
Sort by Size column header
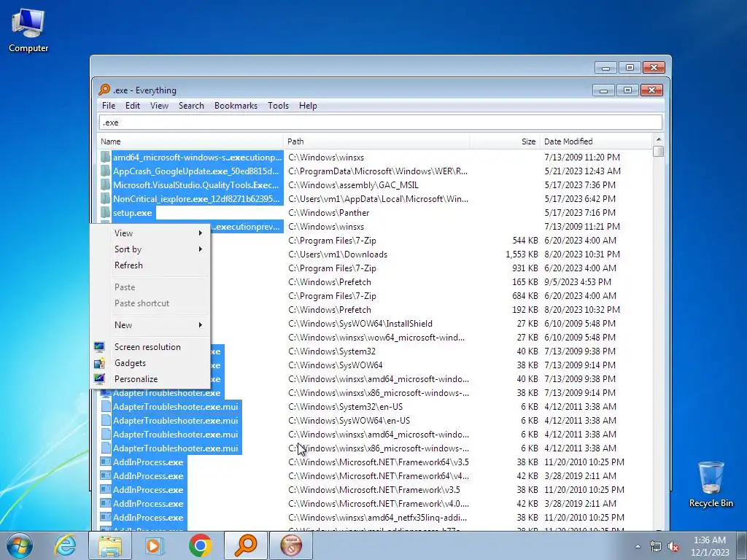pyautogui.click(x=505, y=141)
